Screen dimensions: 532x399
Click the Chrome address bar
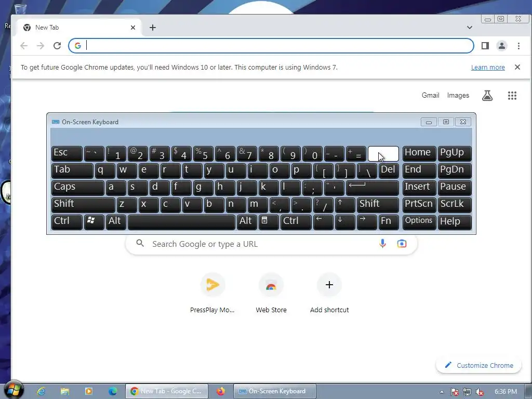[271, 46]
